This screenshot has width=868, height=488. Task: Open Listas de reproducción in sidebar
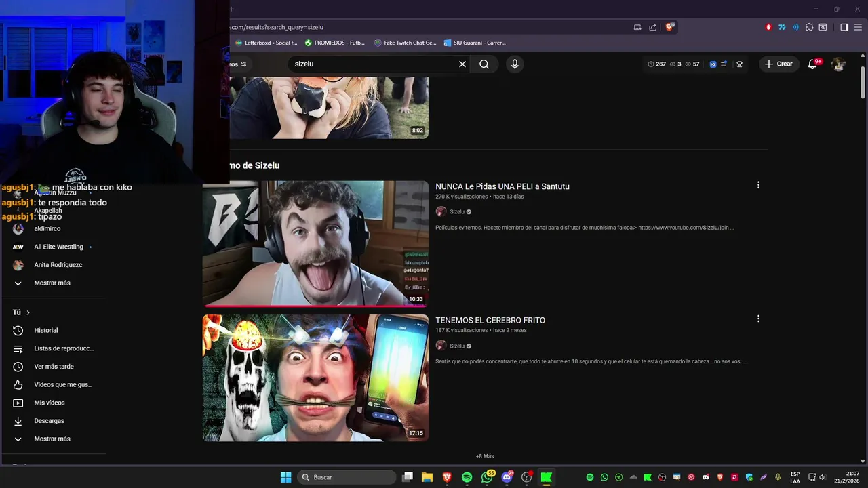[x=54, y=348]
